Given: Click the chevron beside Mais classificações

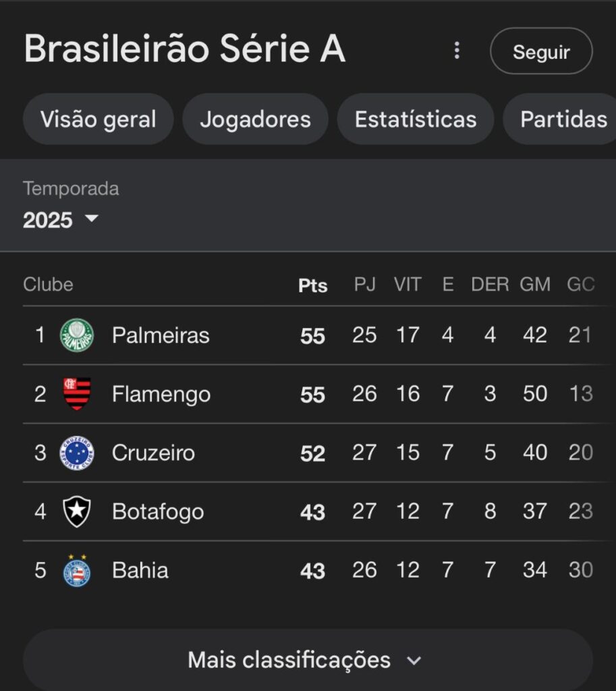Looking at the screenshot, I should pos(414,660).
